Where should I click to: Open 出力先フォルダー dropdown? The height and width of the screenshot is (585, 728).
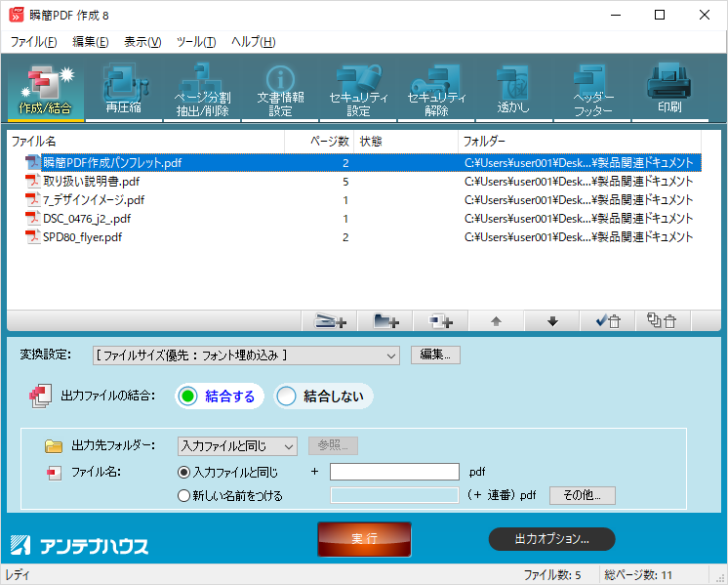[237, 446]
